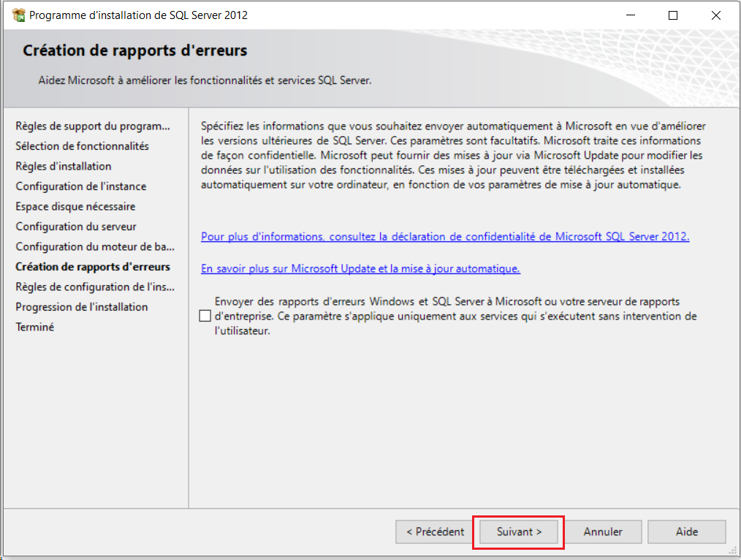The width and height of the screenshot is (741, 560).
Task: Open help with the Aide button
Action: coord(686,532)
